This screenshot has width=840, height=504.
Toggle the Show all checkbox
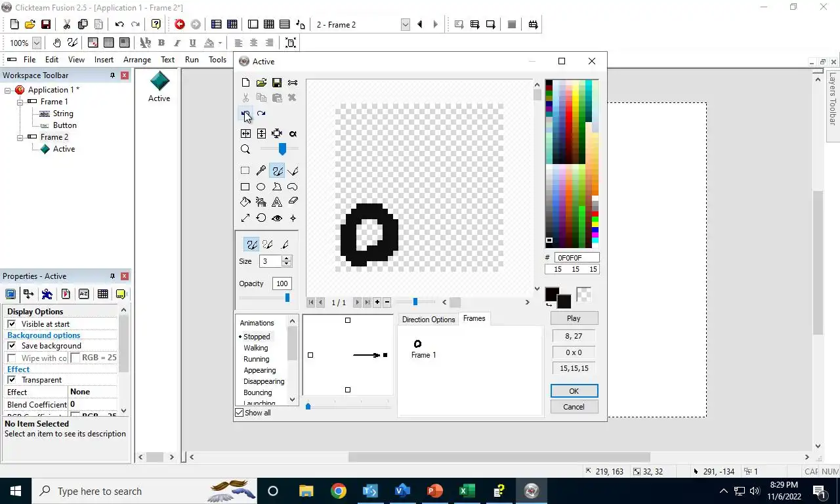pos(240,413)
